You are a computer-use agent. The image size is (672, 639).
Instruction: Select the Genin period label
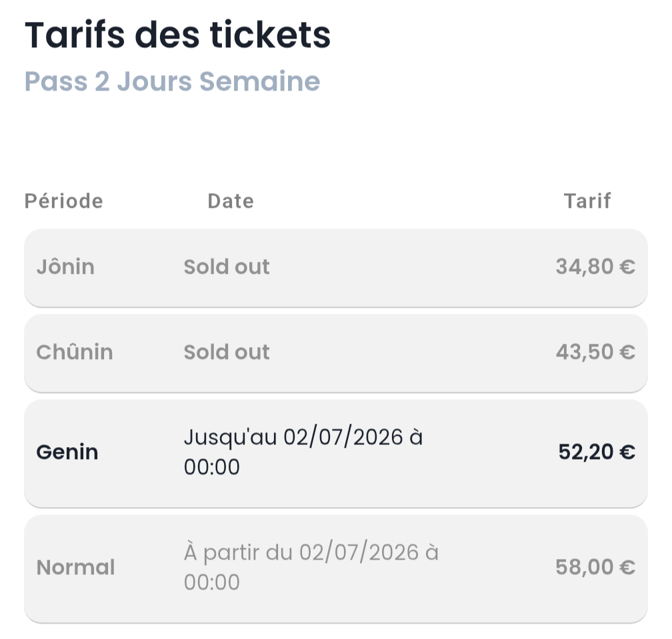67,452
